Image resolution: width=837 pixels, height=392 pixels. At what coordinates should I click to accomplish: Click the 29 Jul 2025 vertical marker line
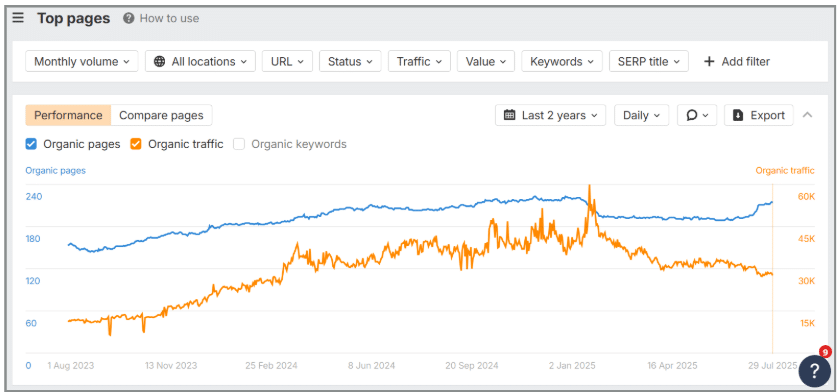click(773, 267)
